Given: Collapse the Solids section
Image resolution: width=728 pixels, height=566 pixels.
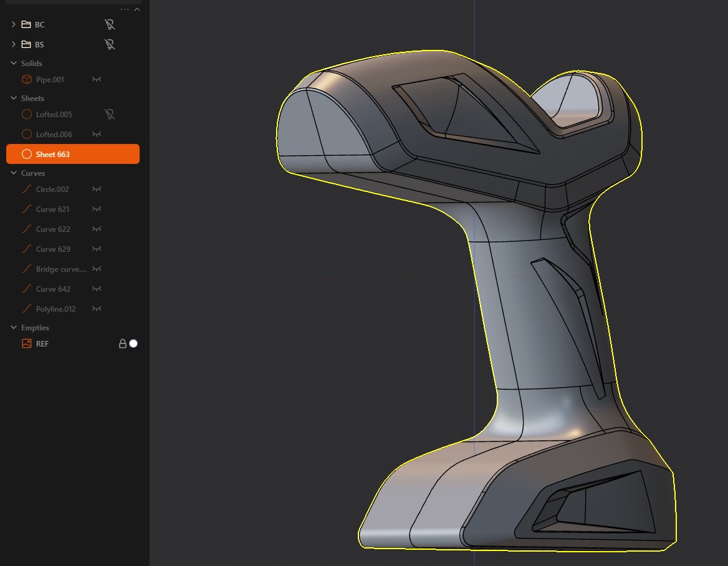Looking at the screenshot, I should 14,63.
